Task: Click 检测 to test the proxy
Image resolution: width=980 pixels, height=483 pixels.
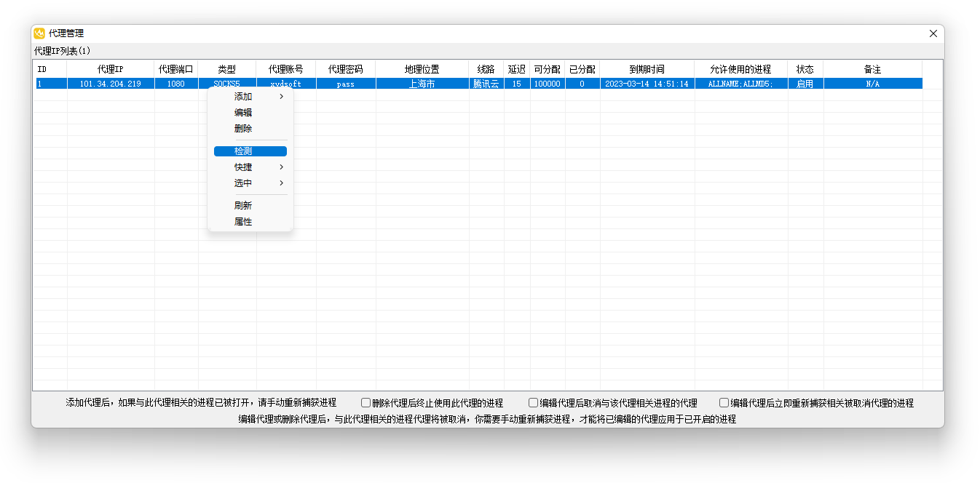Action: click(x=243, y=151)
